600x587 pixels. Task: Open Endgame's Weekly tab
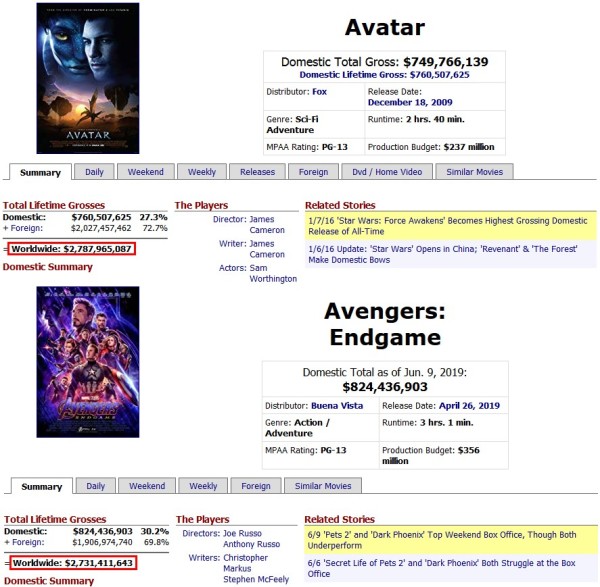coord(203,486)
